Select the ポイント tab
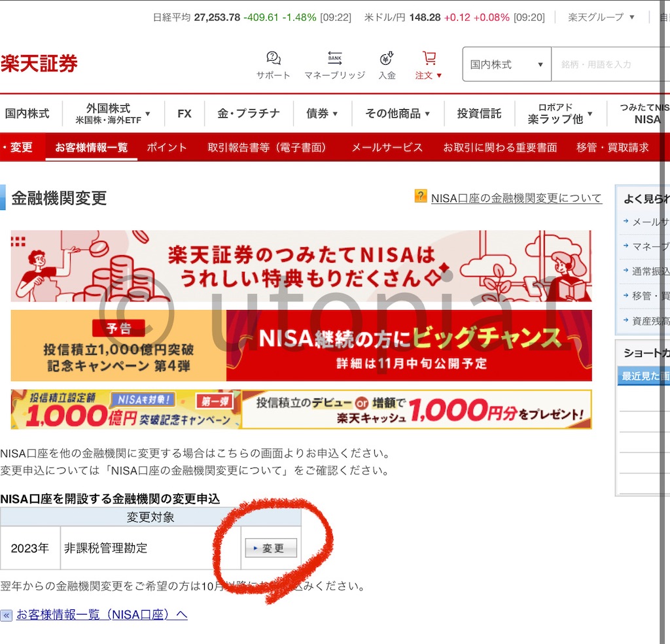The image size is (670, 644). [167, 147]
